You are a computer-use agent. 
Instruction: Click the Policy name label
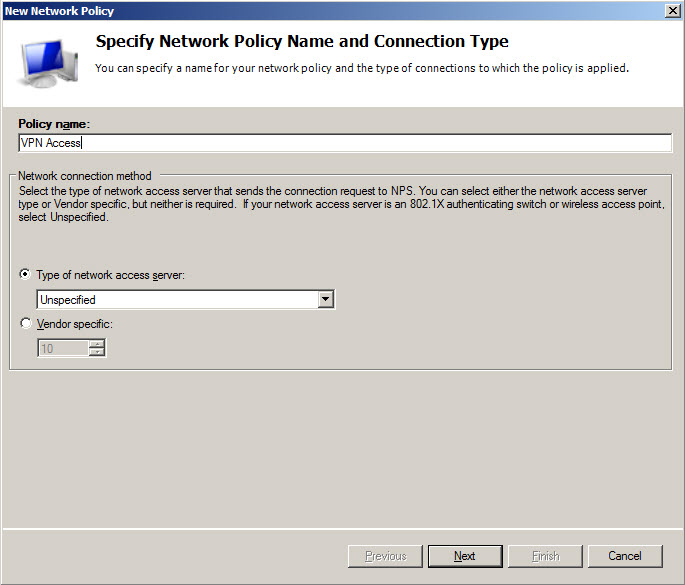(54, 124)
